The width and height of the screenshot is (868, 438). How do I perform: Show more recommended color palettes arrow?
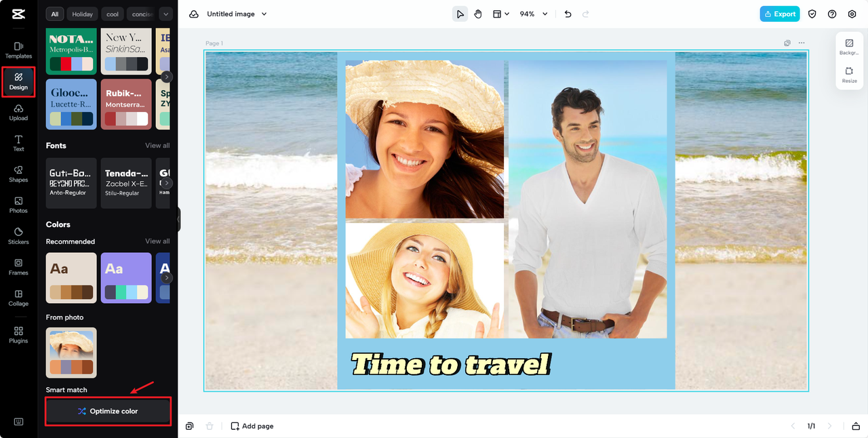[x=167, y=278]
